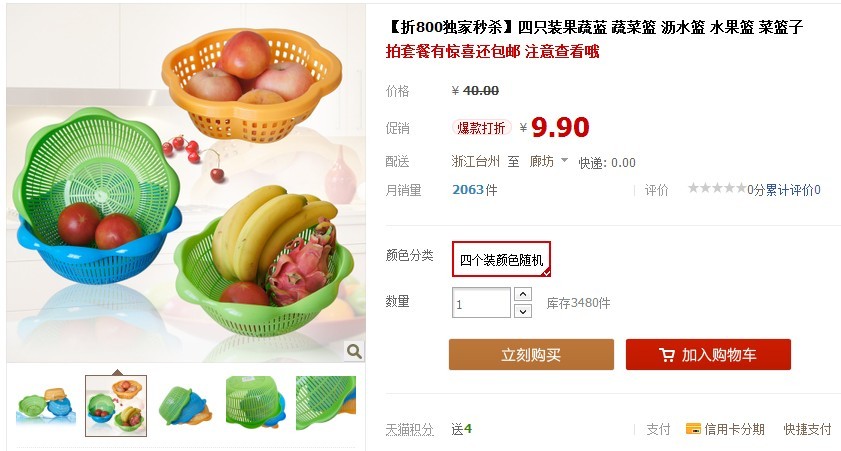This screenshot has width=841, height=451.
Task: Click the five-star rating icons
Action: click(717, 188)
